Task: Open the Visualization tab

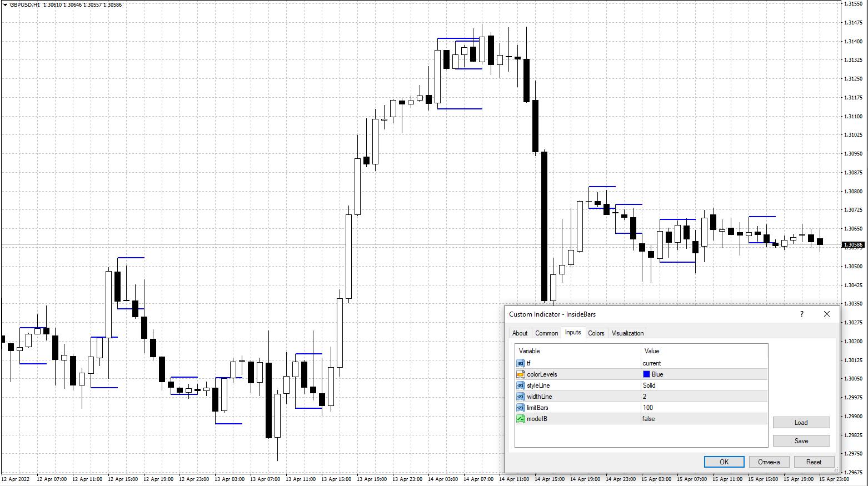Action: (627, 333)
